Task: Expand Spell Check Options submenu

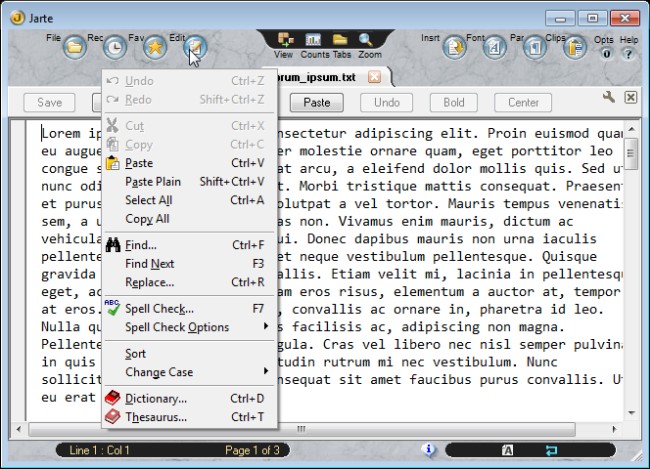Action: pyautogui.click(x=189, y=327)
